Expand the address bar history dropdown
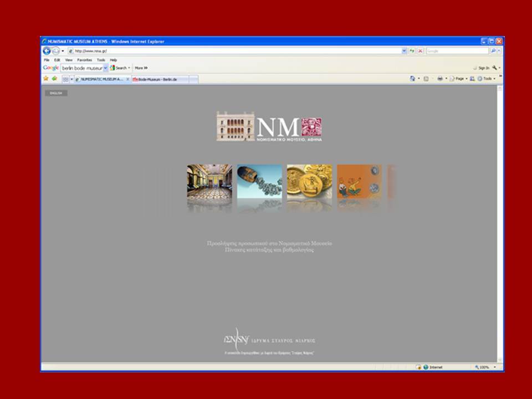 (x=404, y=51)
